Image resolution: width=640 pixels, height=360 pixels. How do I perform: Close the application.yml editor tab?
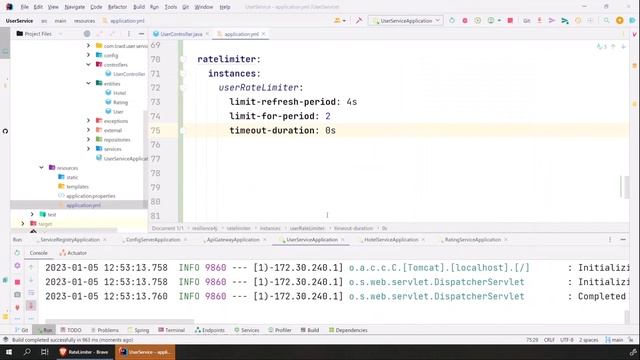click(263, 34)
